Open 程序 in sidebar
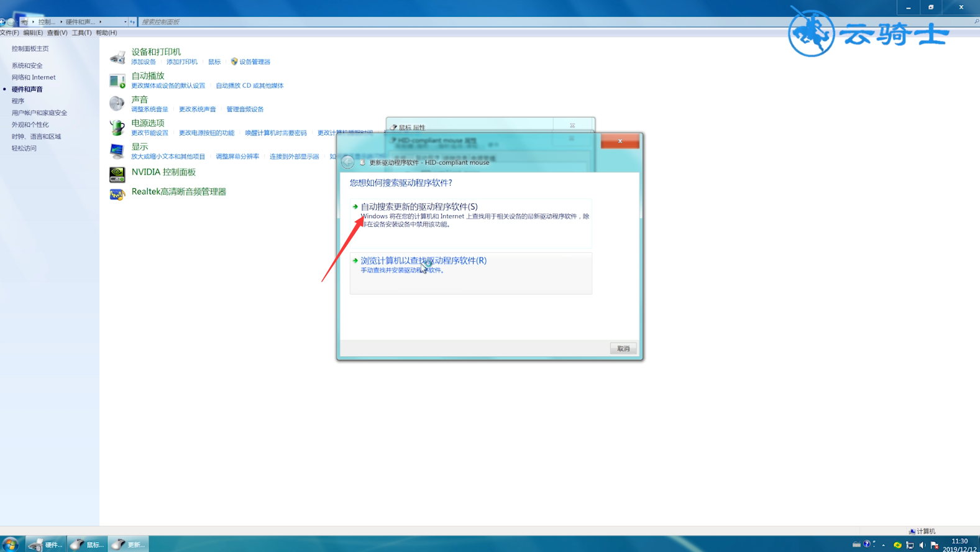 [18, 101]
